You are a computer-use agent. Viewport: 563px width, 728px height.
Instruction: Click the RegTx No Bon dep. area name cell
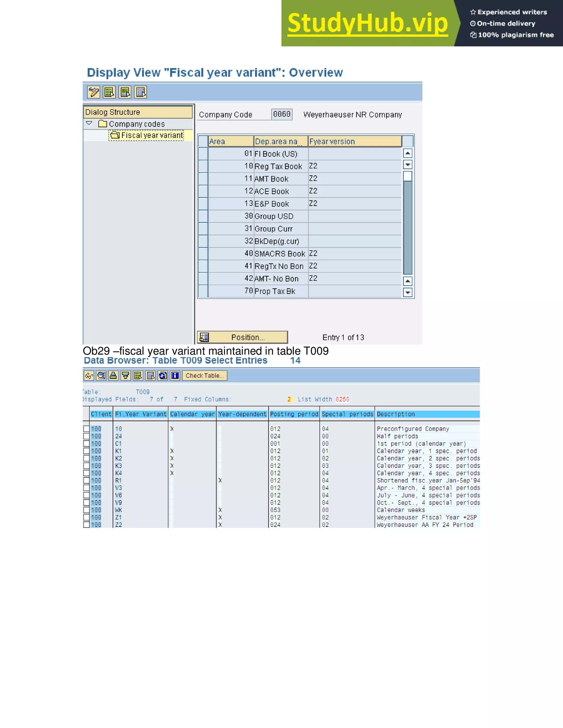[281, 266]
